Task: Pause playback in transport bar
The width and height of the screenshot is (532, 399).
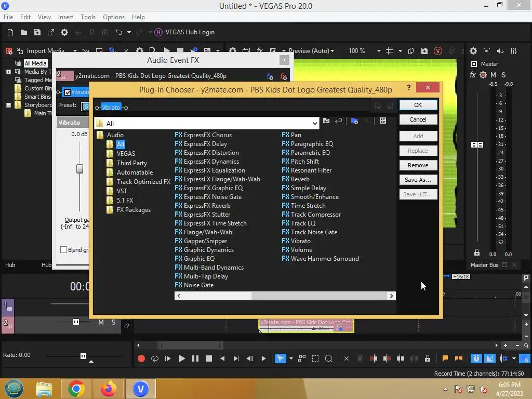Action: [x=195, y=358]
